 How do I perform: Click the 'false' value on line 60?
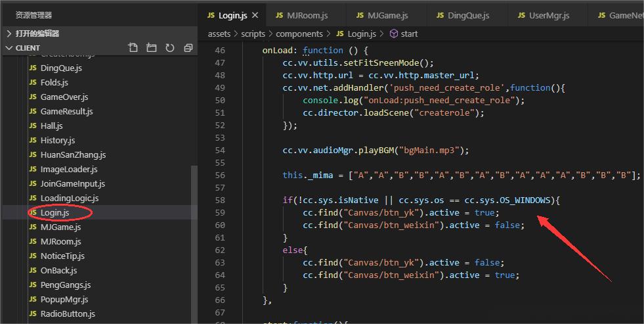507,225
